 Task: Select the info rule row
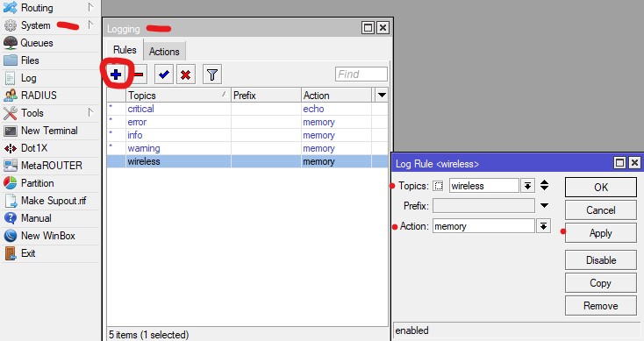click(247, 135)
